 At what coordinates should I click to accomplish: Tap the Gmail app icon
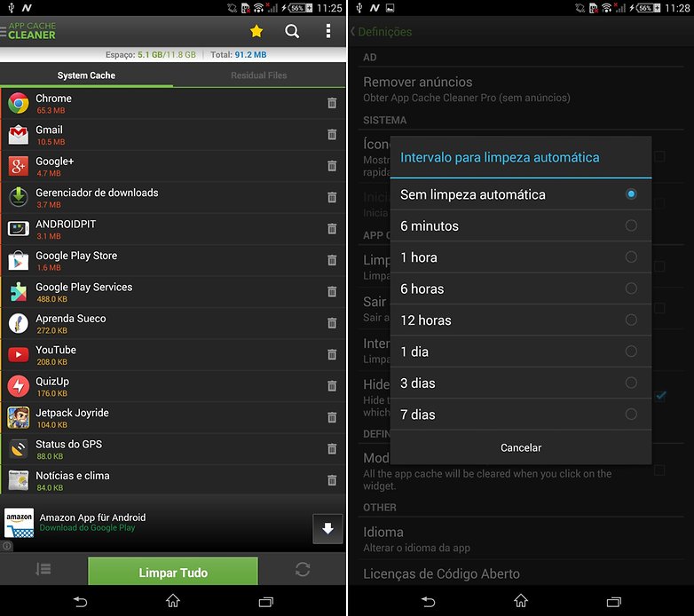[18, 135]
